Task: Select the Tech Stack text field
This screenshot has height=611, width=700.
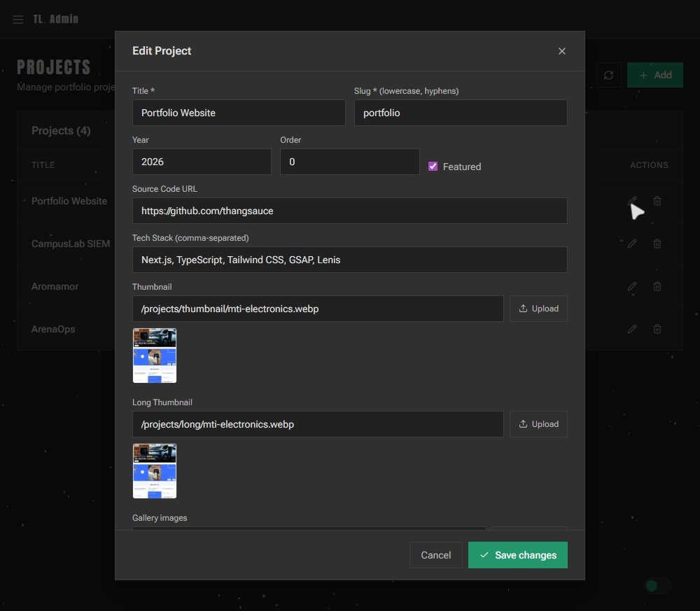Action: [x=349, y=260]
